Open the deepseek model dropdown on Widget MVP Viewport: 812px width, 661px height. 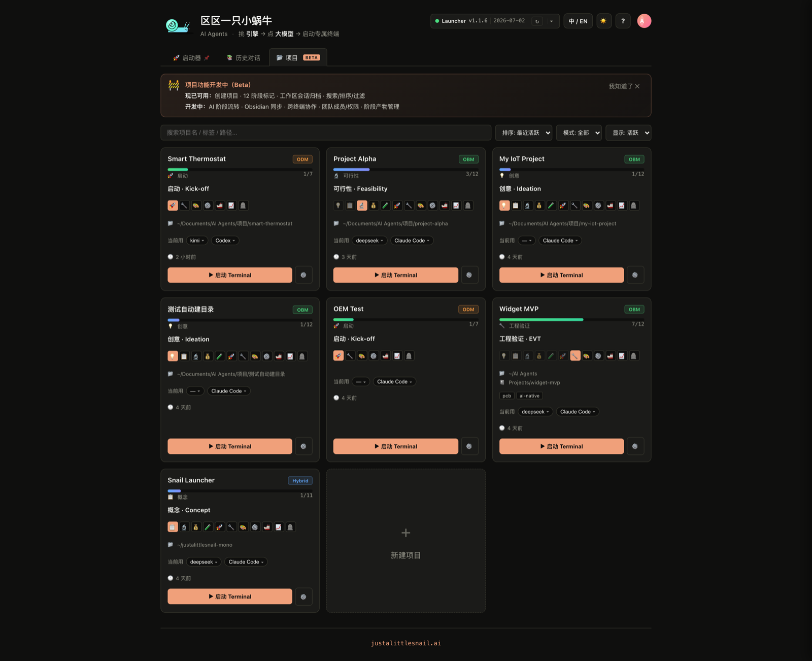pos(535,412)
